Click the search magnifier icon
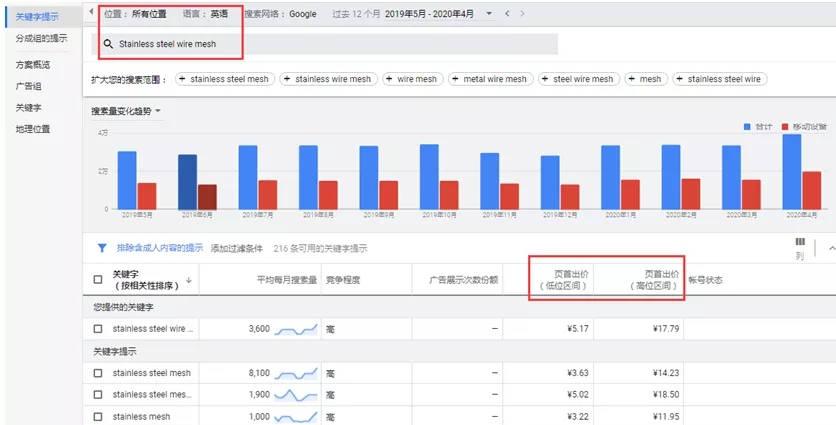 click(x=108, y=44)
